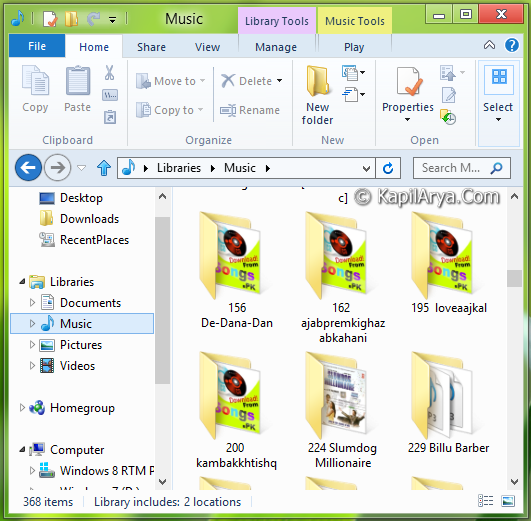Switch to the View ribbon tab
This screenshot has width=531, height=521.
(x=207, y=47)
